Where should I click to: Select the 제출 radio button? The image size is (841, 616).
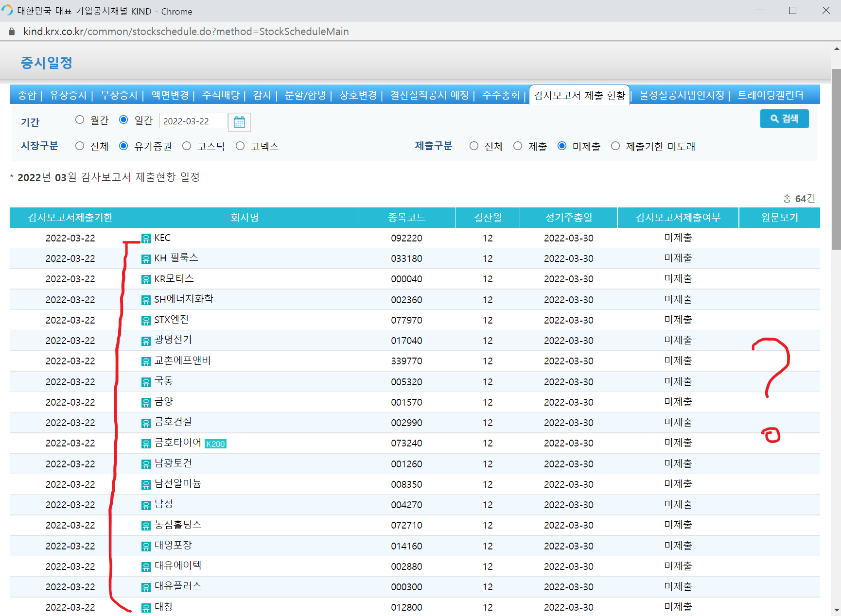click(518, 146)
